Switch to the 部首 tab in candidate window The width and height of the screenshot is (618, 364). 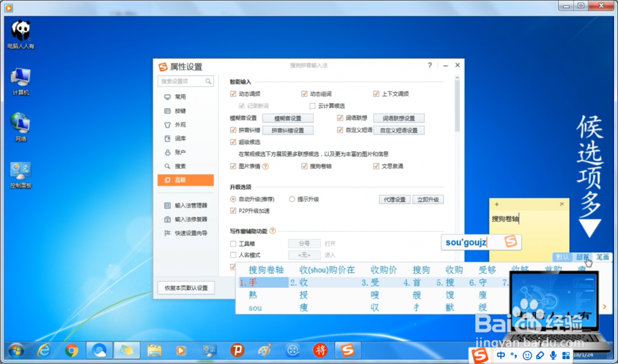point(584,255)
